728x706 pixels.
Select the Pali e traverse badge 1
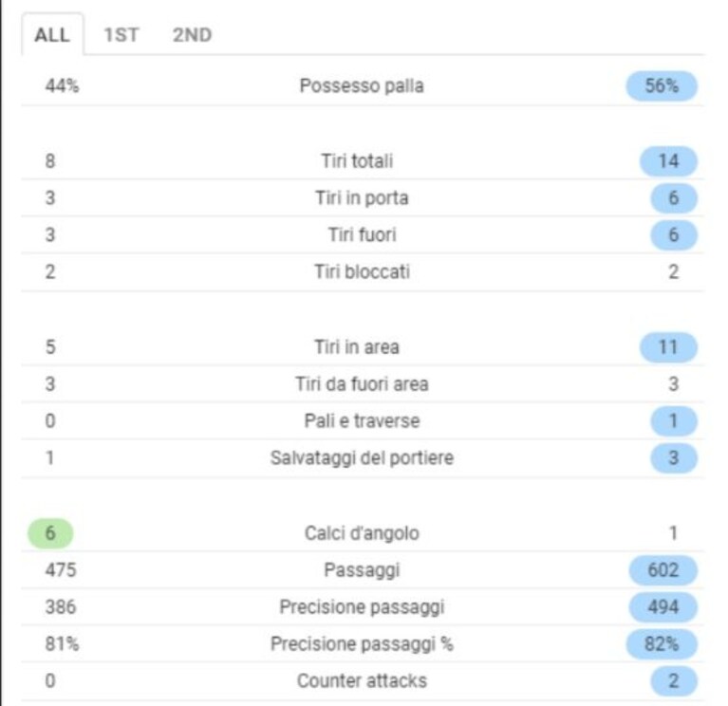point(674,421)
